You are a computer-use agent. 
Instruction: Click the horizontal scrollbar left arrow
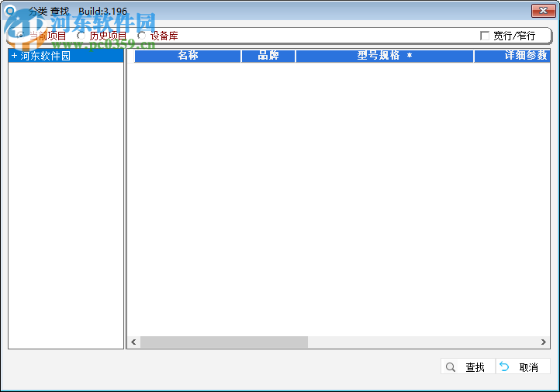coord(133,342)
